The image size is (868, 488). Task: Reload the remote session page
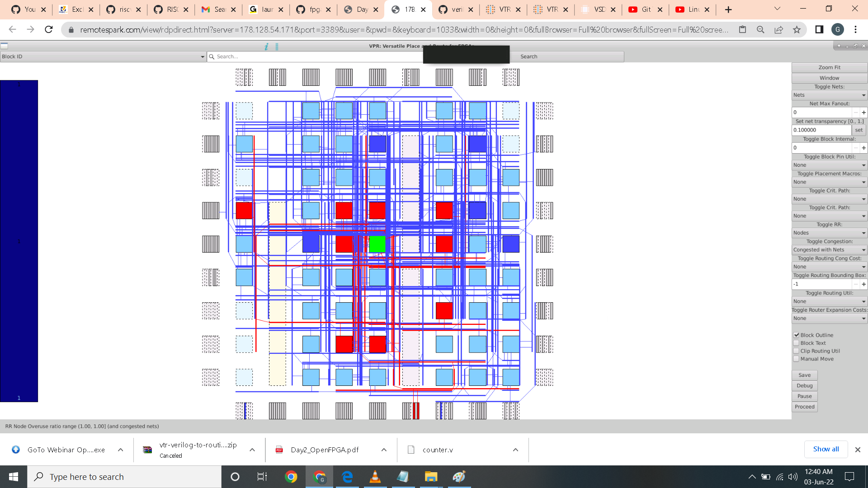(49, 30)
